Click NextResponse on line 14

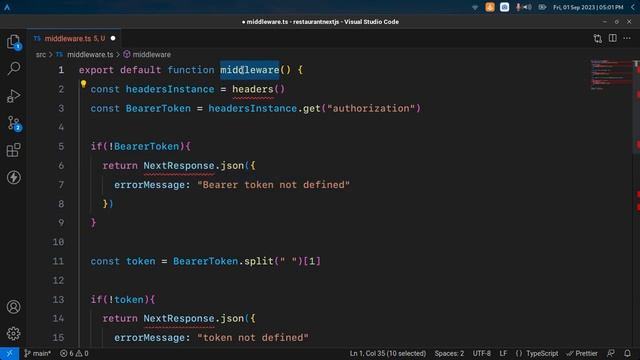click(179, 318)
